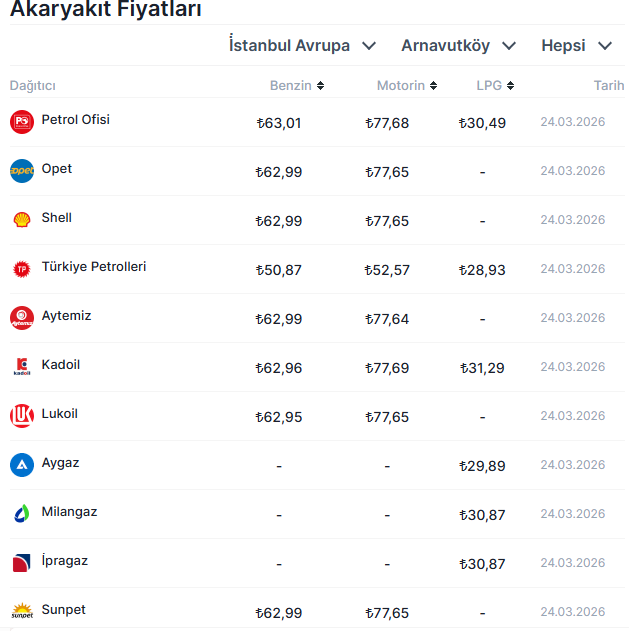Open the İstanbul Avrupa city dropdown
This screenshot has width=629, height=631.
[x=302, y=46]
